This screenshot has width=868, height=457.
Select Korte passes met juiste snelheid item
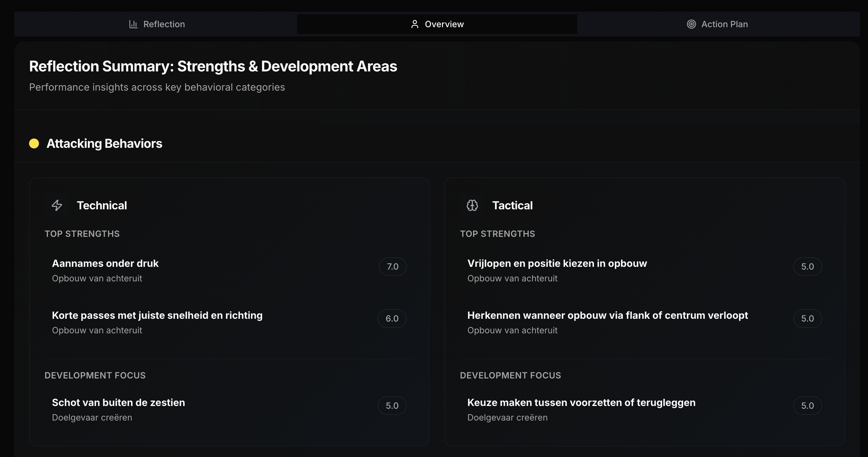click(157, 315)
